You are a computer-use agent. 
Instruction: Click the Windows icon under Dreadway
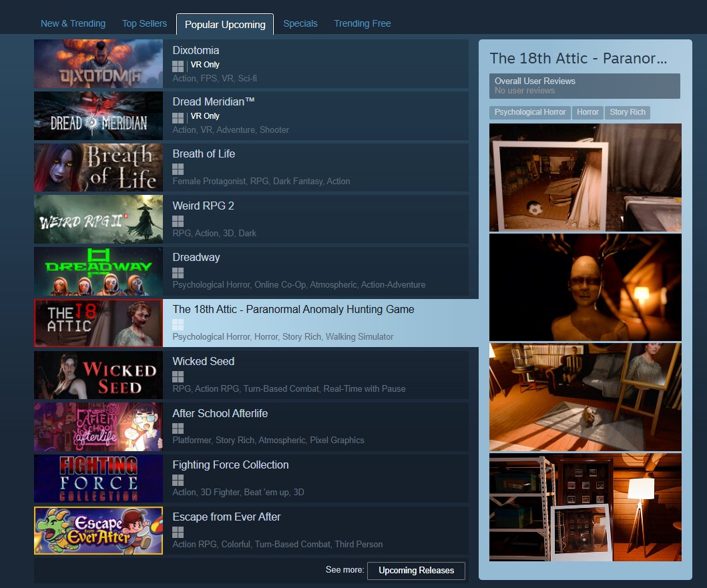click(178, 273)
